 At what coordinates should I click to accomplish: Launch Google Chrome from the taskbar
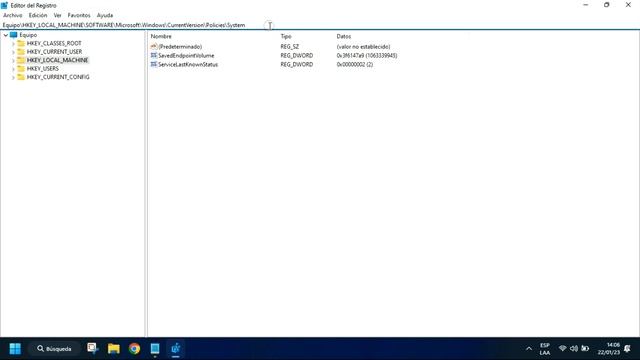134,349
